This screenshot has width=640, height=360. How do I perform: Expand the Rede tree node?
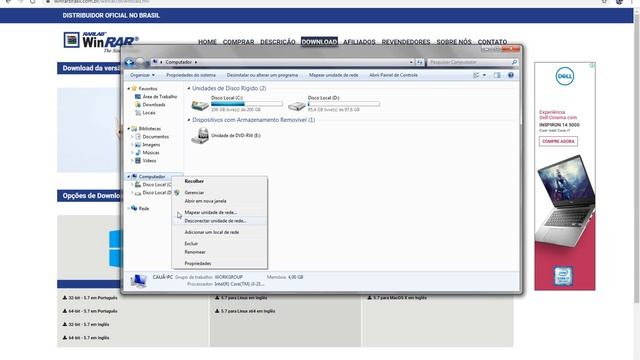pos(128,209)
